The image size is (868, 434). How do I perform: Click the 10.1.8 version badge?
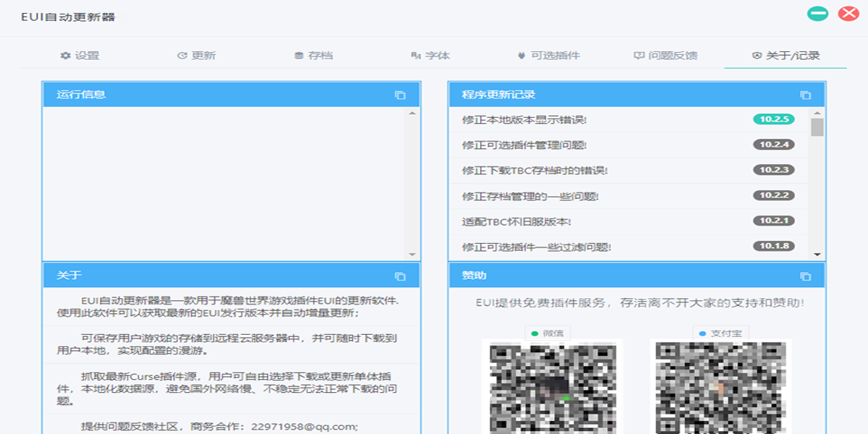coord(774,246)
